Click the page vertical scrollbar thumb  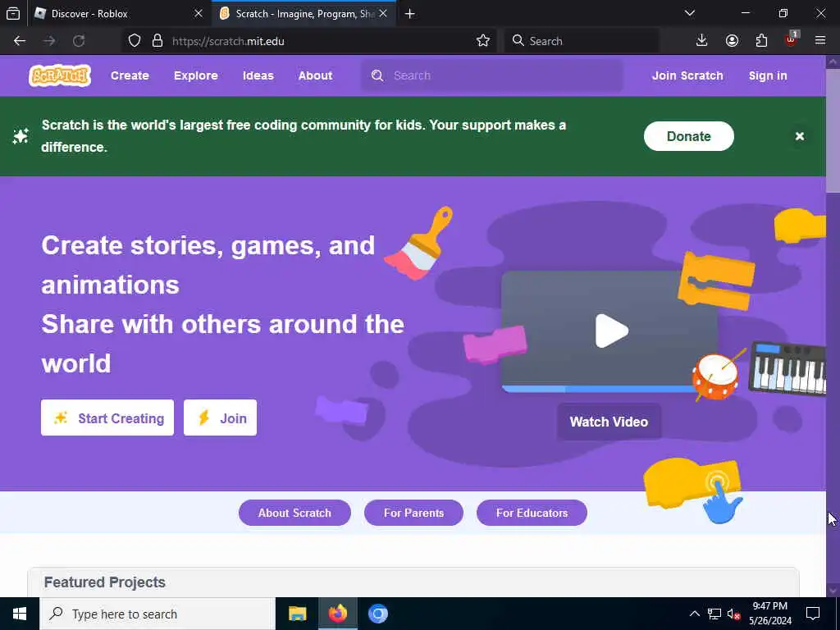tap(833, 130)
